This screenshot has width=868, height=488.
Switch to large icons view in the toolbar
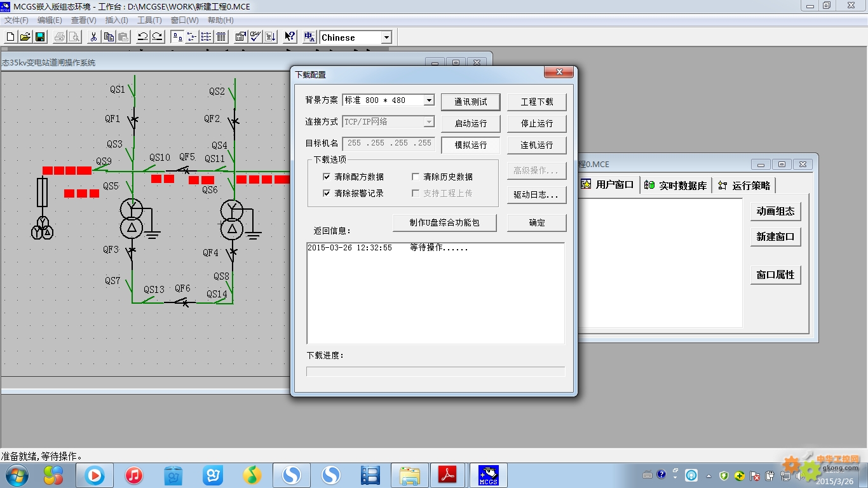click(177, 37)
